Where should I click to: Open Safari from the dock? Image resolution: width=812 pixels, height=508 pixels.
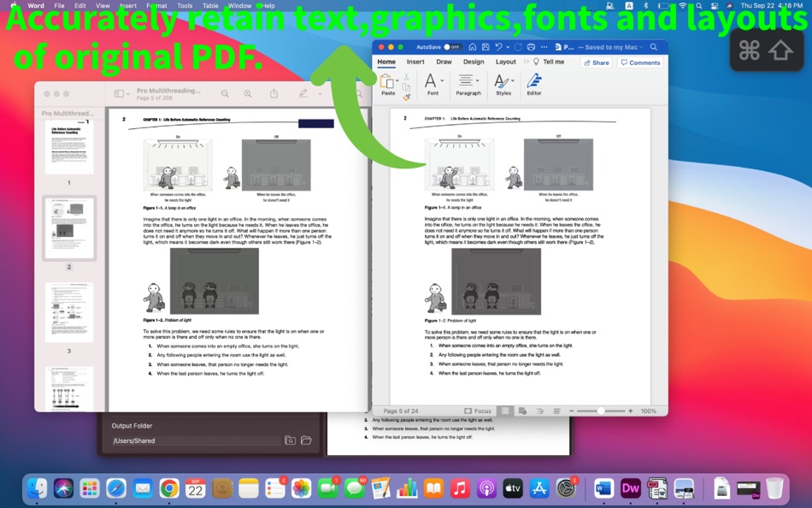coord(116,488)
